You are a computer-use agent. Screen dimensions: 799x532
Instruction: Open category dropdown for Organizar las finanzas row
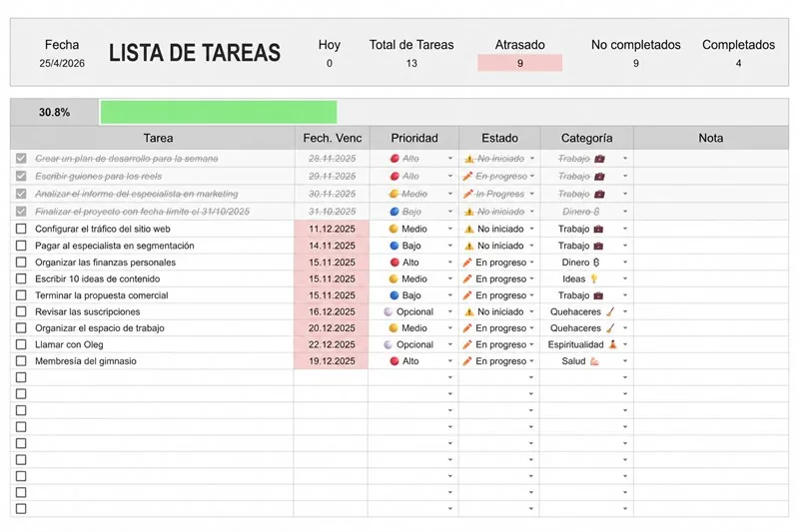point(625,263)
